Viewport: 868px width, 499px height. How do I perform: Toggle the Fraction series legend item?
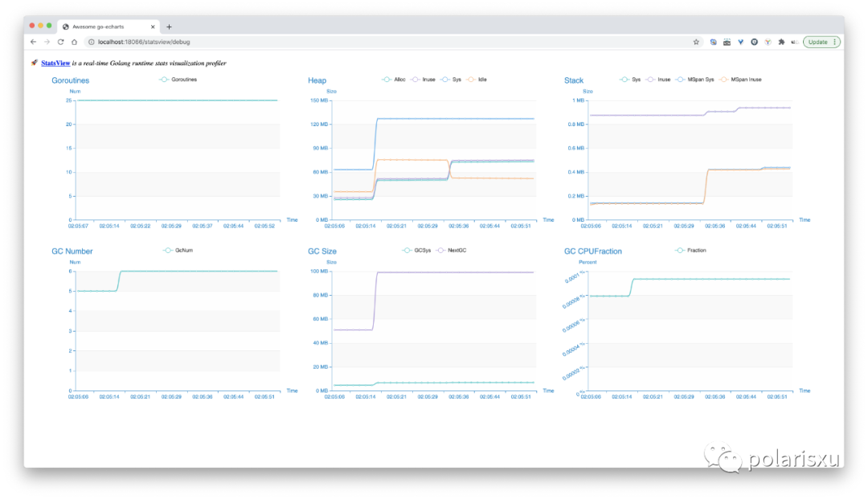(690, 251)
